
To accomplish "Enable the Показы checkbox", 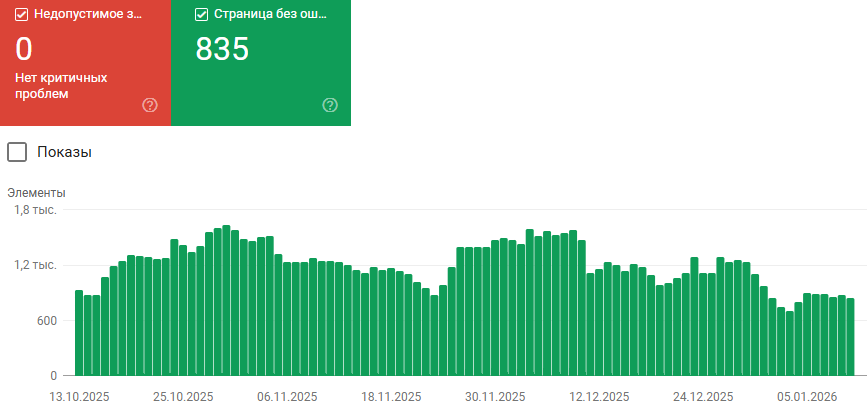I will pyautogui.click(x=17, y=152).
